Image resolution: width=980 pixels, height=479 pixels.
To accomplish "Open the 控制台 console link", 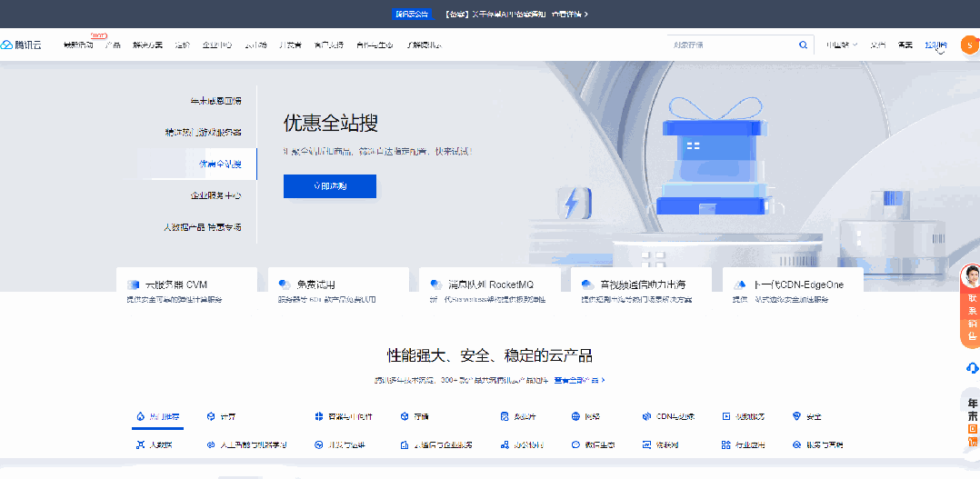I will tap(935, 45).
